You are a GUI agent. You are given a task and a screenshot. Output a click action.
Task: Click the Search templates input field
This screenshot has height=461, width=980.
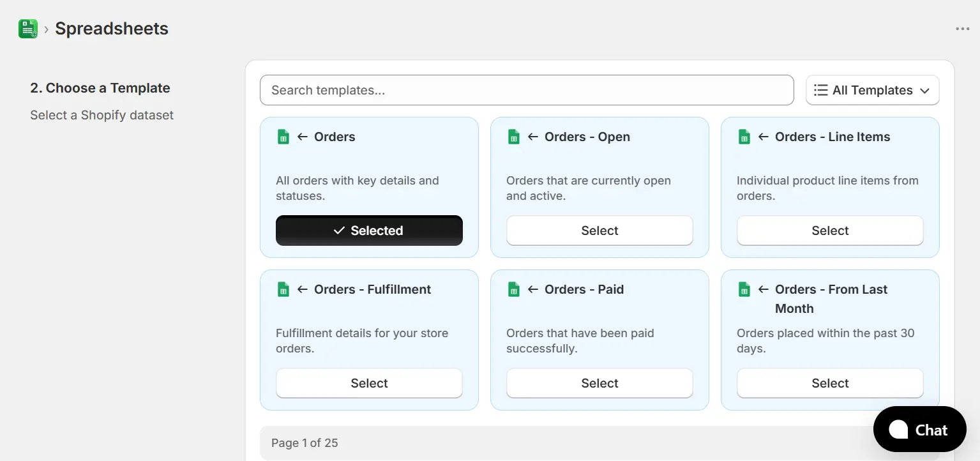[527, 90]
